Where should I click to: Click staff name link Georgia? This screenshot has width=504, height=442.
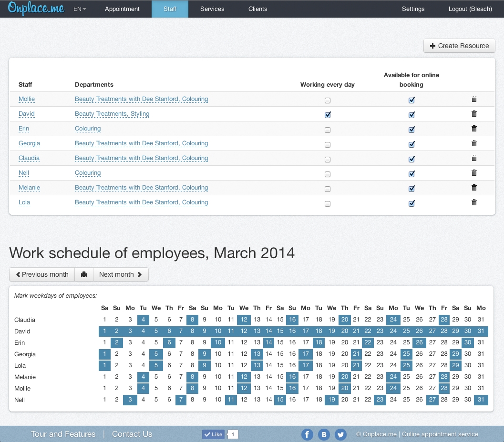coord(29,143)
